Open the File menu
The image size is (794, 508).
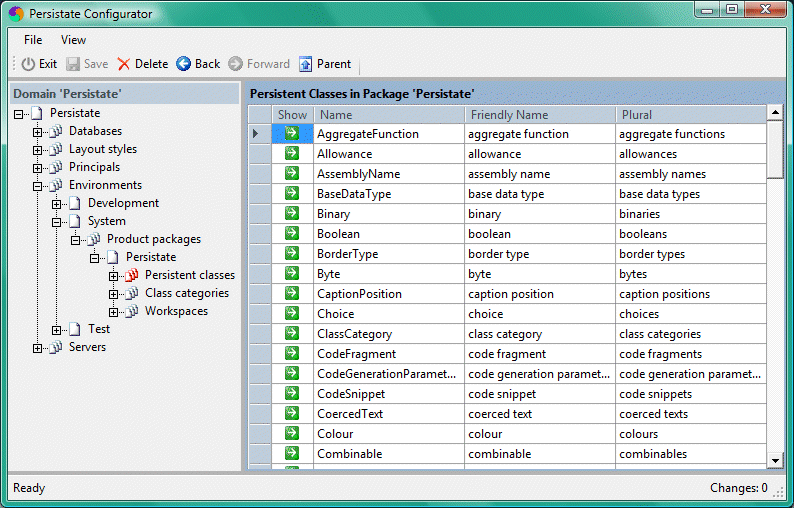[x=33, y=40]
